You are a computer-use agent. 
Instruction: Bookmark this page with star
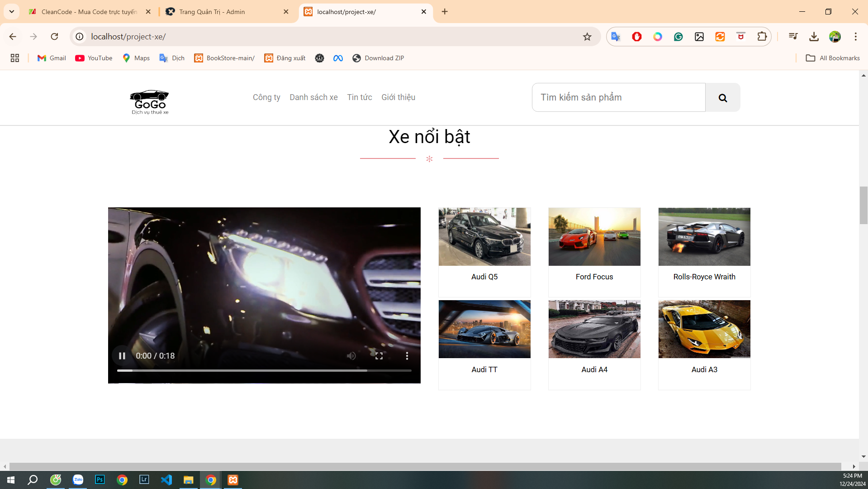click(587, 37)
